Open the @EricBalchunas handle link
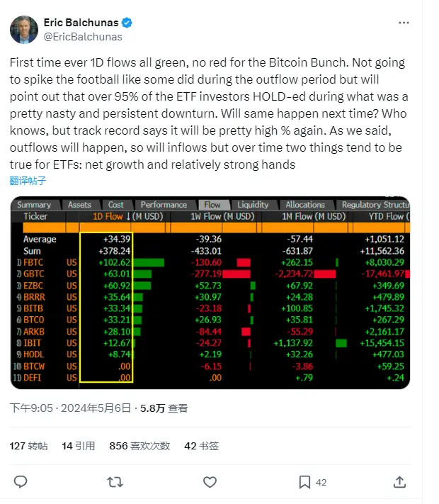This screenshot has height=504, width=439. tap(83, 36)
